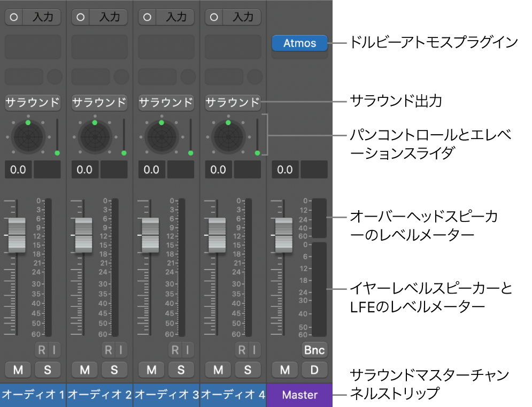Select the オーディオ 2 channel strip name
The image size is (532, 407).
(99, 395)
